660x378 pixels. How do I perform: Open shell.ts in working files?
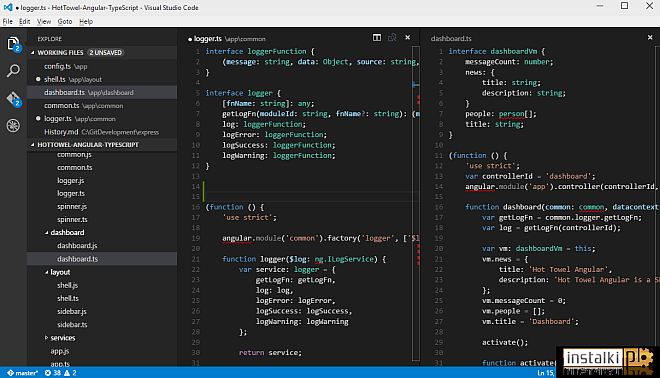point(102,79)
